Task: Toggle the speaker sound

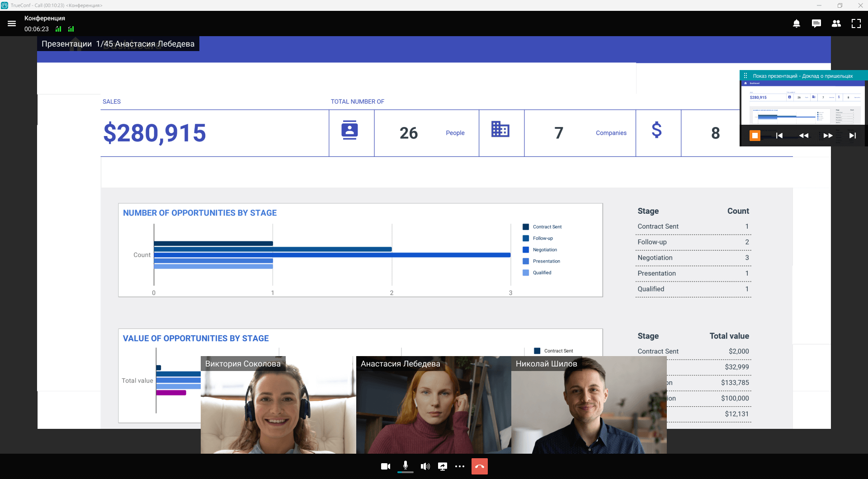Action: coord(425,466)
